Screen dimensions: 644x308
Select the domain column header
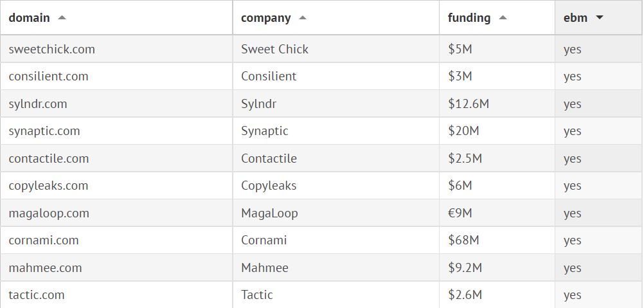pos(30,18)
